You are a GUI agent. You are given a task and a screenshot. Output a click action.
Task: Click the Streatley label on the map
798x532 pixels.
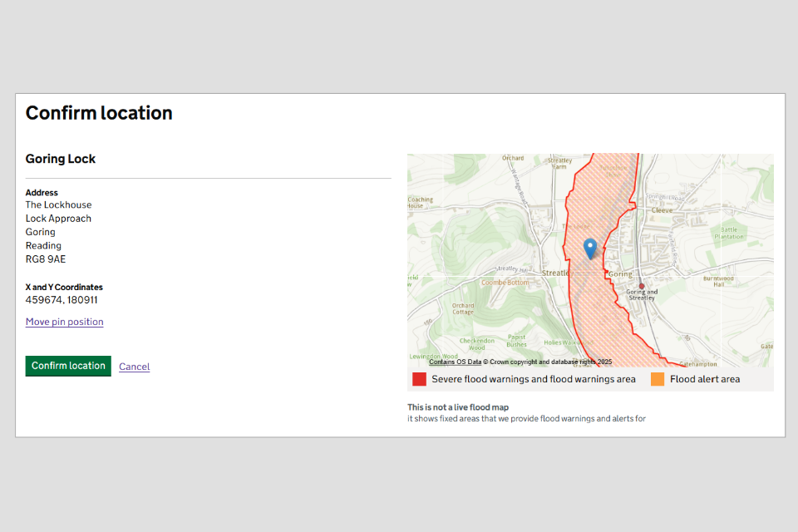coord(556,273)
